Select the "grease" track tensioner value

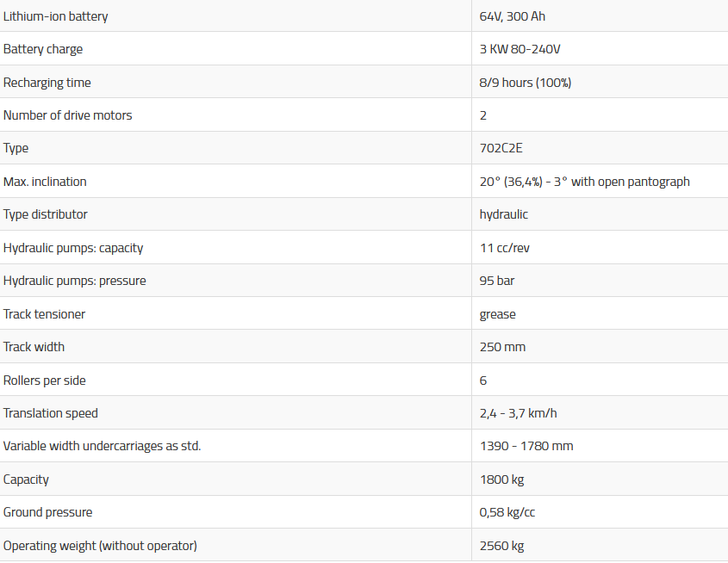pos(498,314)
